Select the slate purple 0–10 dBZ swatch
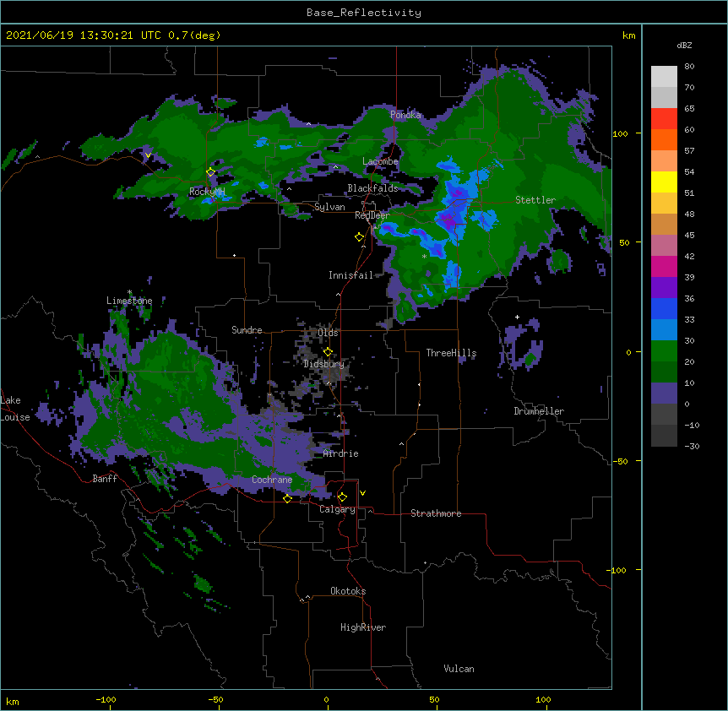 [664, 393]
